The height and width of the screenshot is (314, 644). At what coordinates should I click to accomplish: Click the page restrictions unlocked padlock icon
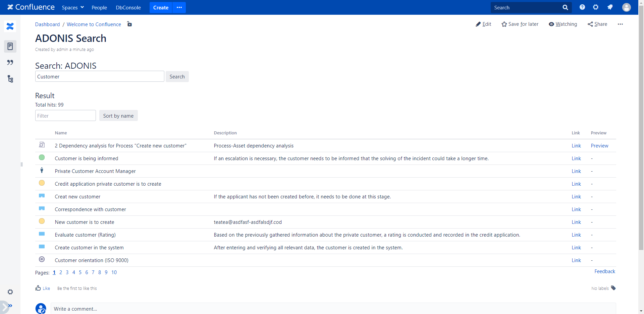(x=129, y=24)
